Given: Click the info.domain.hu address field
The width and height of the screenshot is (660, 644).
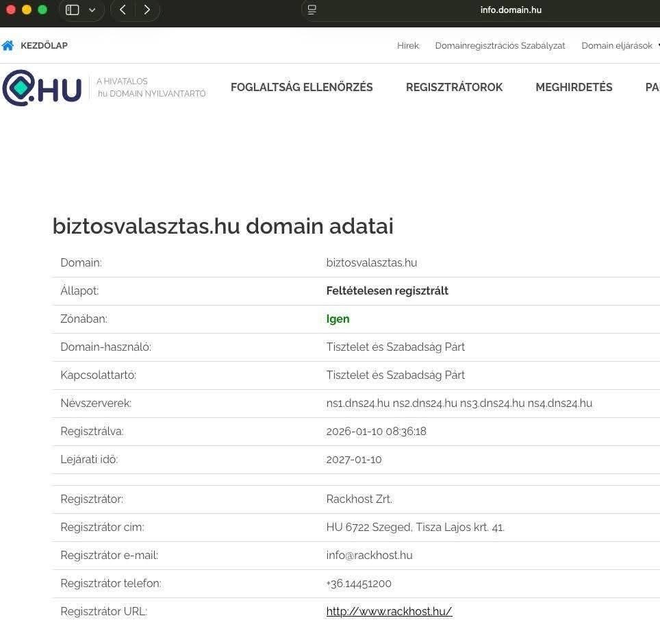Looking at the screenshot, I should [x=511, y=10].
